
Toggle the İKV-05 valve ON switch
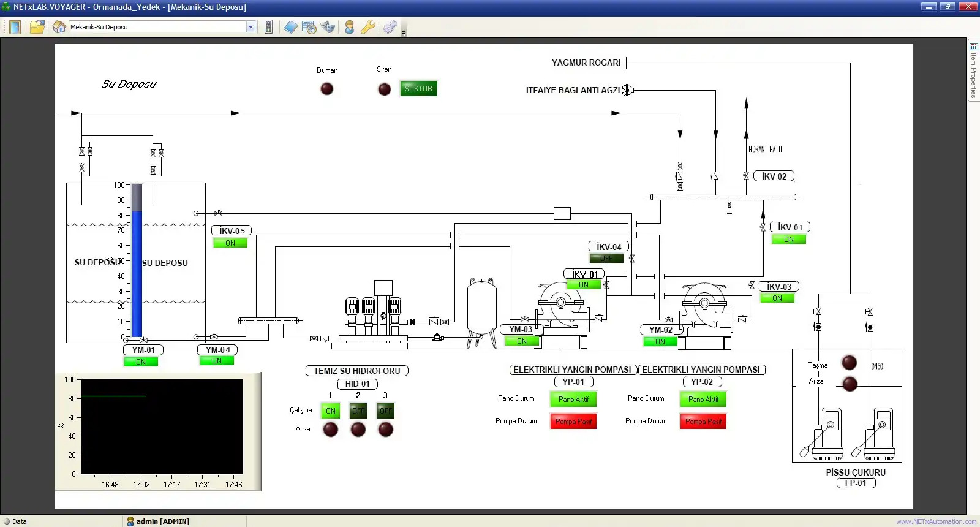pos(230,243)
